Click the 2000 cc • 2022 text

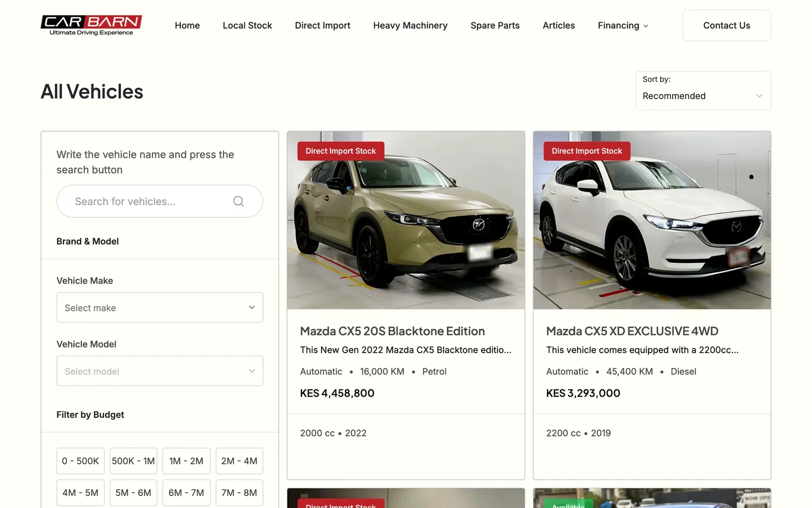point(333,433)
